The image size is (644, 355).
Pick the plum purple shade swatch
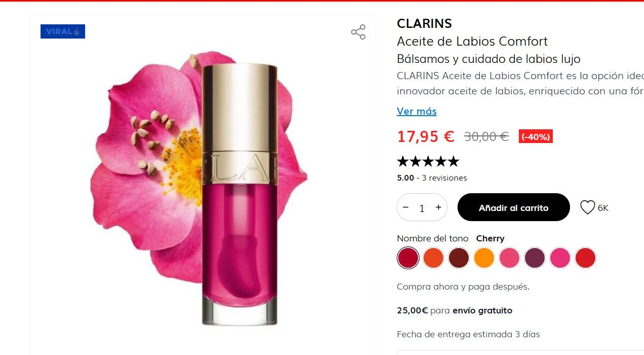pos(535,258)
